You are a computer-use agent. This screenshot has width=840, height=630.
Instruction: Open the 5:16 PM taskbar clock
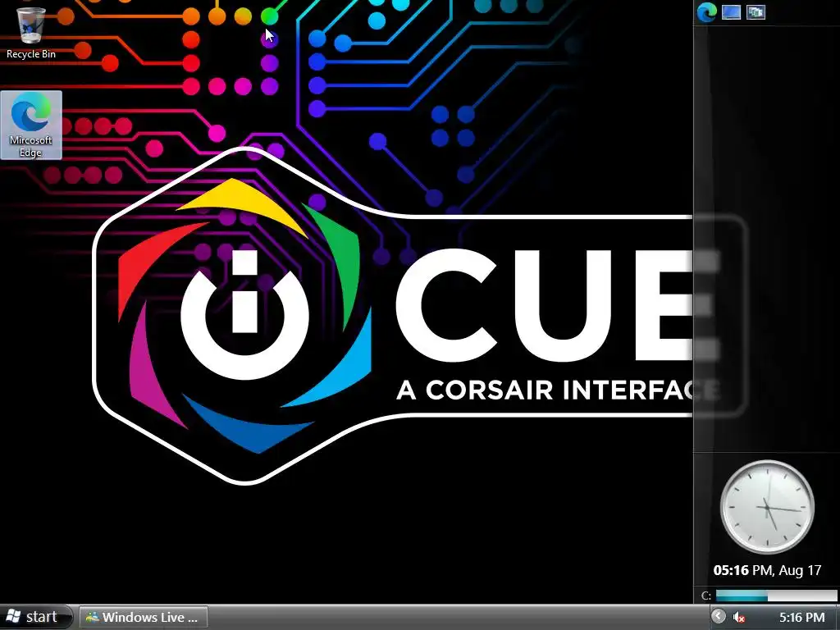[801, 617]
